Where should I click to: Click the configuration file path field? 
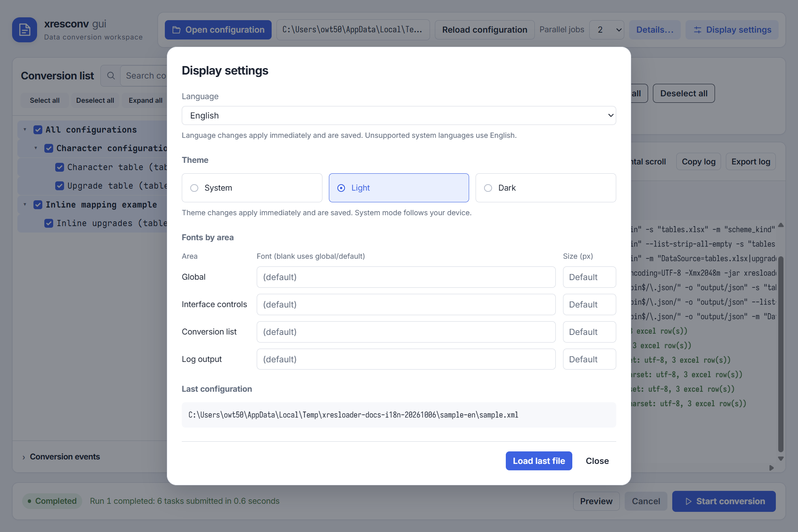tap(353, 30)
